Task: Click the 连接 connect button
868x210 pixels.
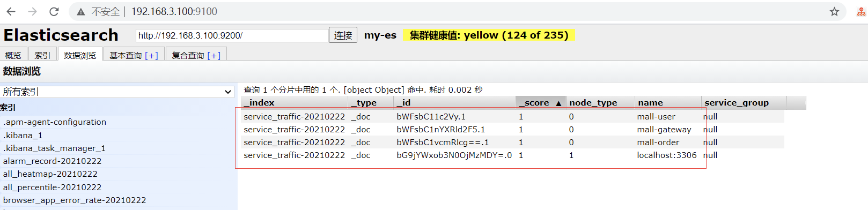Action: pyautogui.click(x=343, y=35)
